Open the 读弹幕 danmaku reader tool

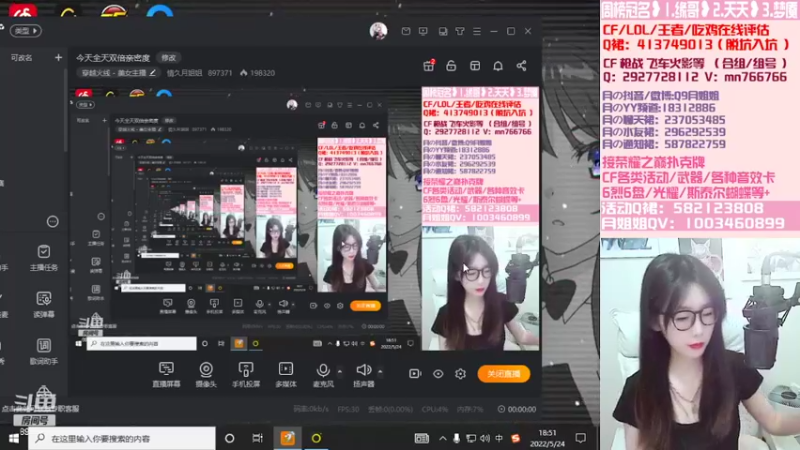click(x=44, y=305)
